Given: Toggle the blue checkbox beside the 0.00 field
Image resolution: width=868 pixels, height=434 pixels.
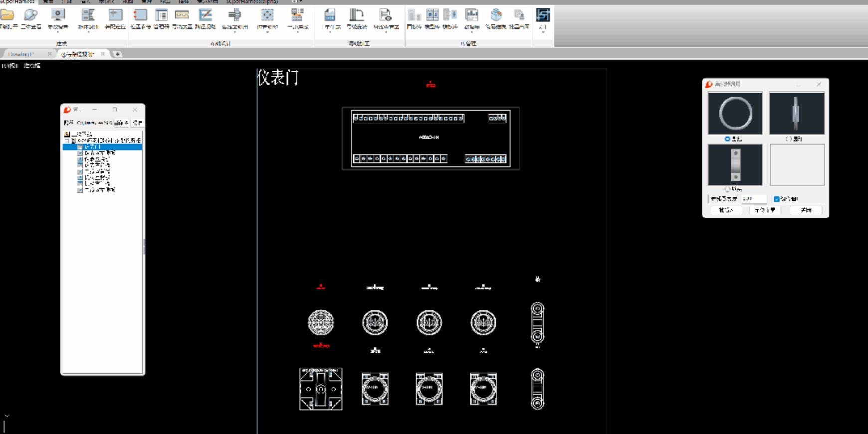Looking at the screenshot, I should pyautogui.click(x=776, y=199).
